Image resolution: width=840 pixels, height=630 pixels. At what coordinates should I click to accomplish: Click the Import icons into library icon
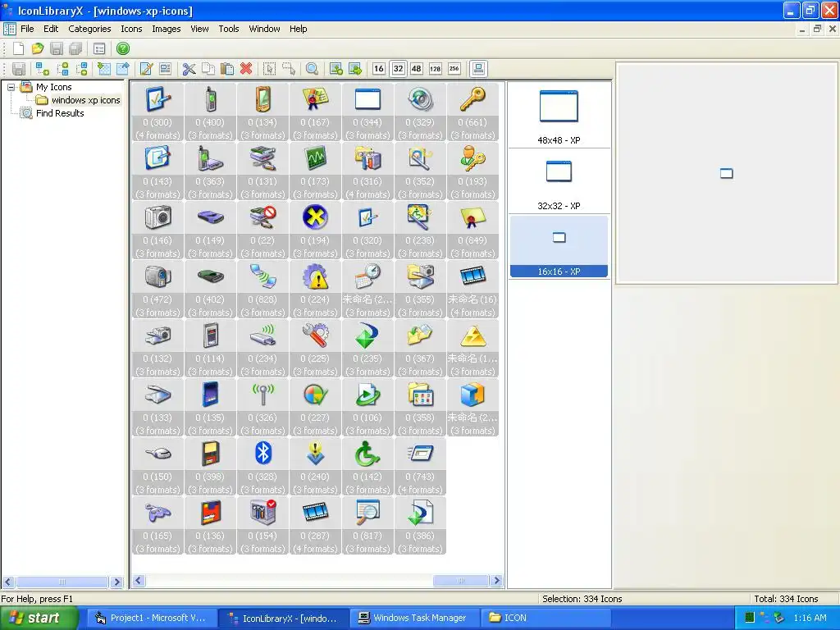coord(104,69)
